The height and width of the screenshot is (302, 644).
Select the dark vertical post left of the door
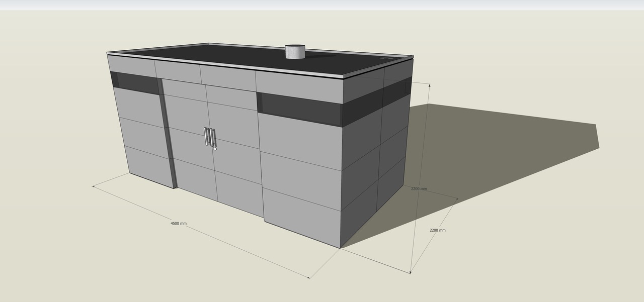click(168, 136)
